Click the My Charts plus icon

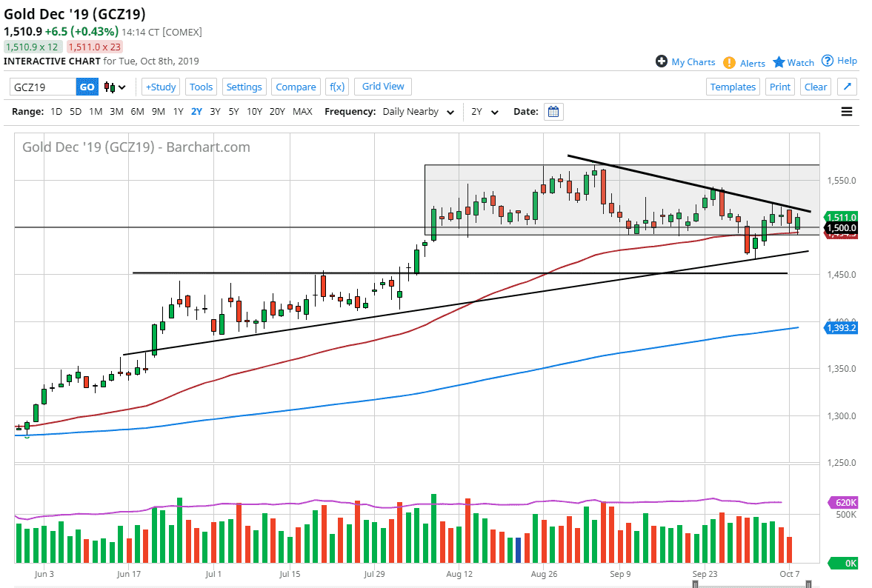coord(662,62)
